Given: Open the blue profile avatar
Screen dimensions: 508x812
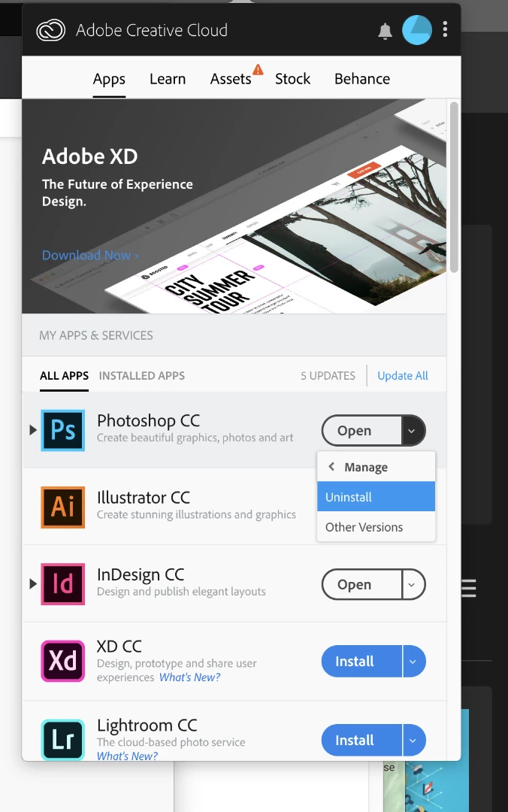Looking at the screenshot, I should pyautogui.click(x=417, y=29).
